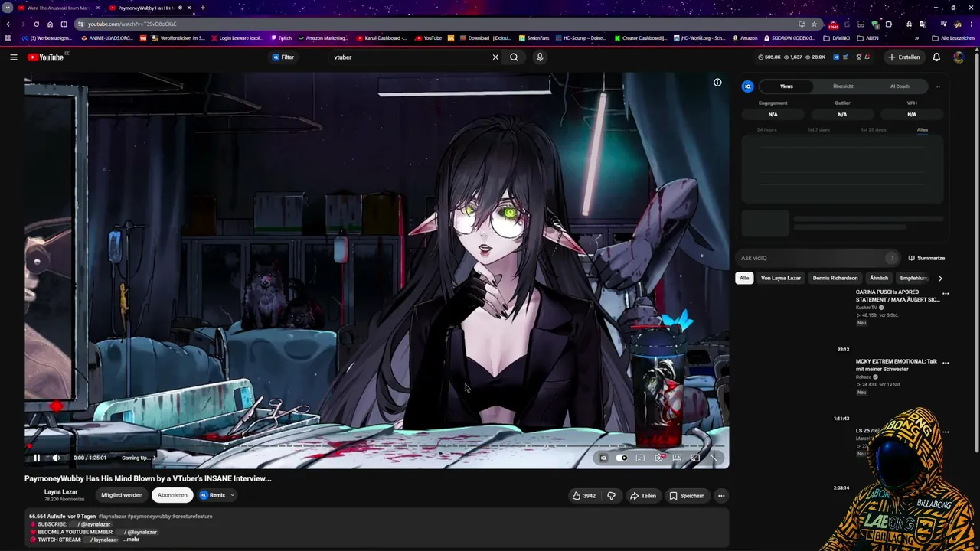Image resolution: width=980 pixels, height=551 pixels.
Task: Mute the video volume
Action: click(x=56, y=458)
